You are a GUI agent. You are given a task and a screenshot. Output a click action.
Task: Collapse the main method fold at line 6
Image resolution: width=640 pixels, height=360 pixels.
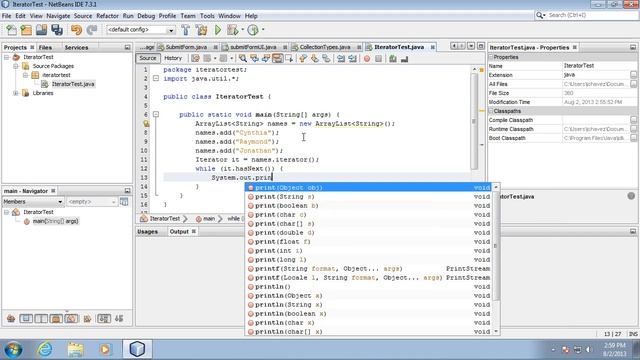tap(156, 114)
